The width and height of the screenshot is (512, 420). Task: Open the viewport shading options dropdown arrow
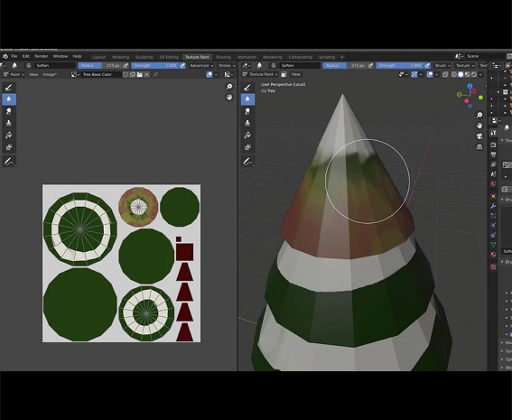pos(480,74)
